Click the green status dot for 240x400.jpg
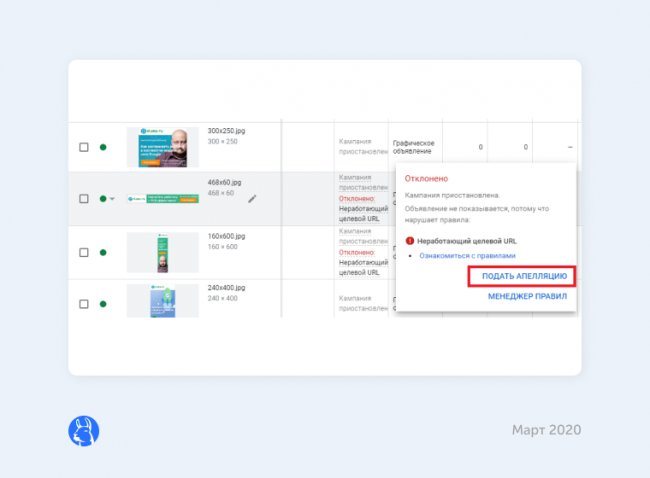The height and width of the screenshot is (478, 650). point(102,303)
